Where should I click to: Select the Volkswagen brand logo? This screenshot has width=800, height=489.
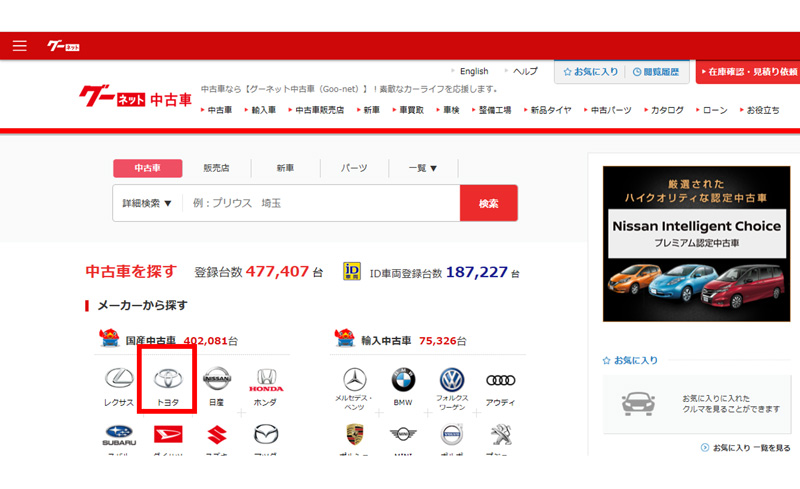pos(452,380)
